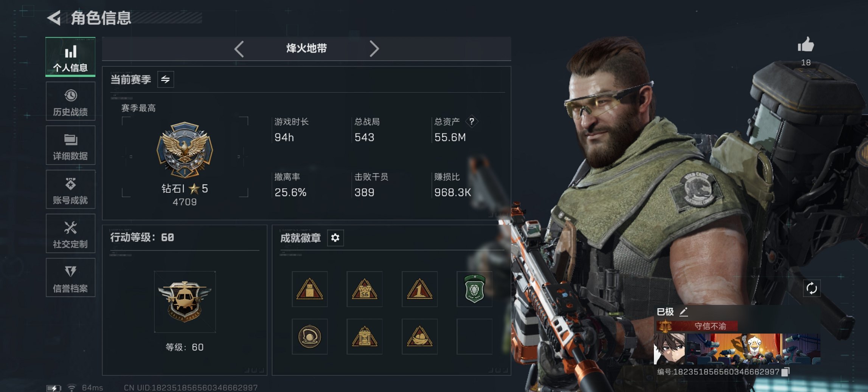Copy the player ID number via the copy icon
Viewport: 868px width, 392px height.
785,372
